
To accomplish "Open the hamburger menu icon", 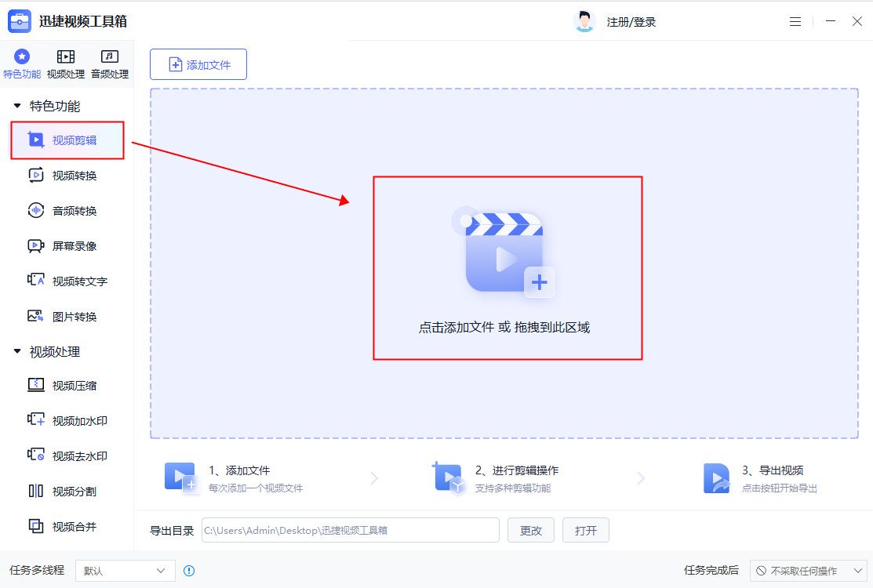I will coord(795,22).
